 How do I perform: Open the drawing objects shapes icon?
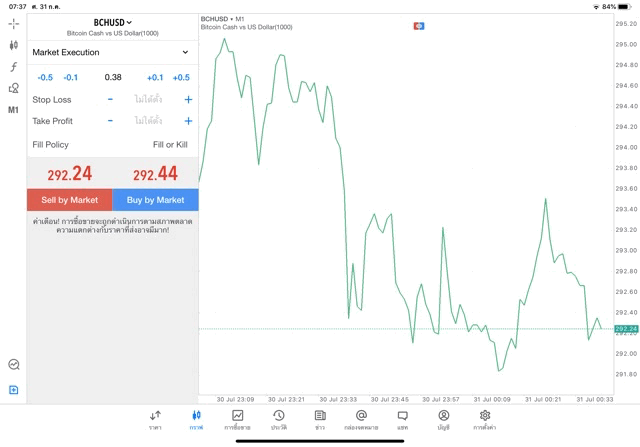[x=13, y=88]
